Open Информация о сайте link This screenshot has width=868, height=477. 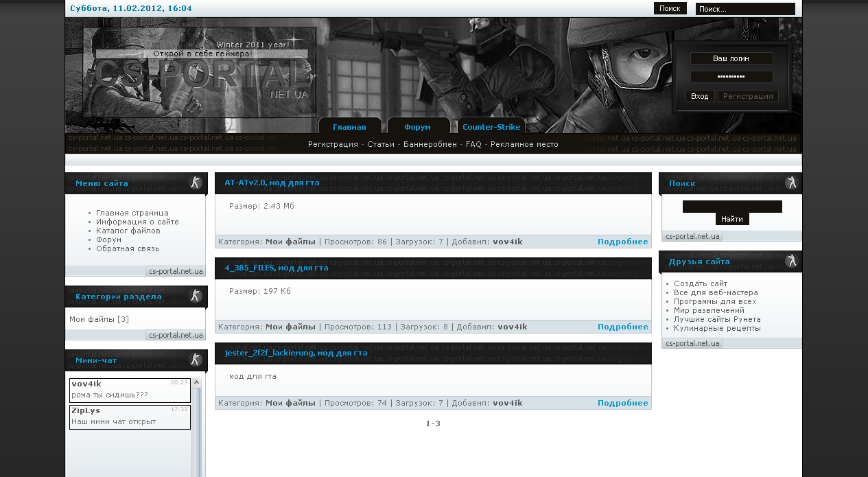point(137,222)
